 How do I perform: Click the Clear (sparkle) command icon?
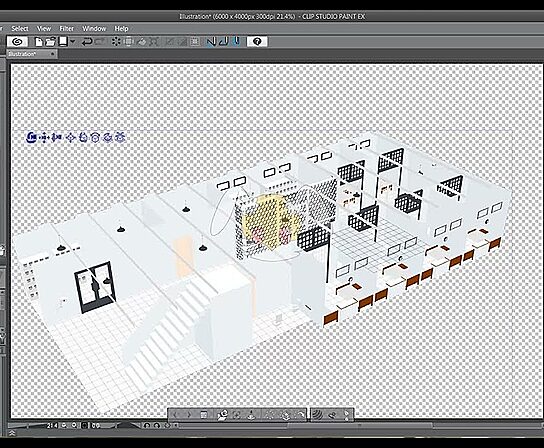tap(116, 42)
